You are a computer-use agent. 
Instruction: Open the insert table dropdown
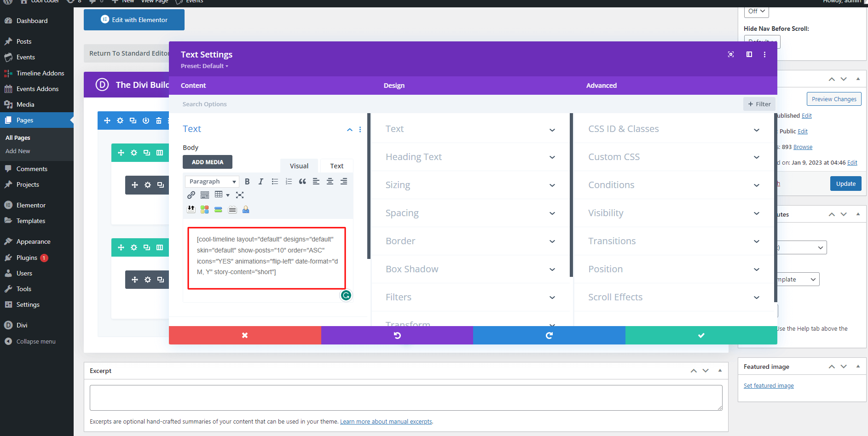pos(222,195)
